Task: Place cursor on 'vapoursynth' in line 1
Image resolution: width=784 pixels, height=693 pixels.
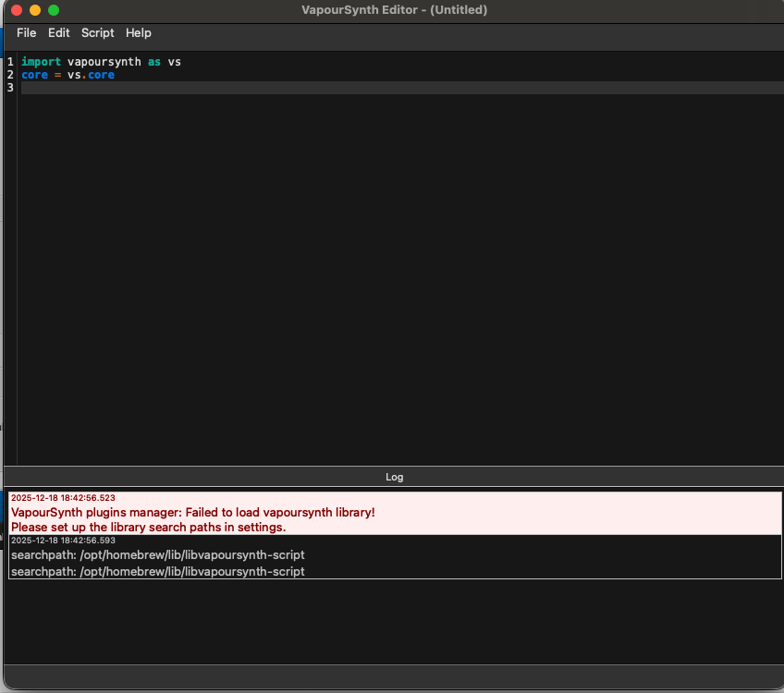Action: tap(104, 62)
